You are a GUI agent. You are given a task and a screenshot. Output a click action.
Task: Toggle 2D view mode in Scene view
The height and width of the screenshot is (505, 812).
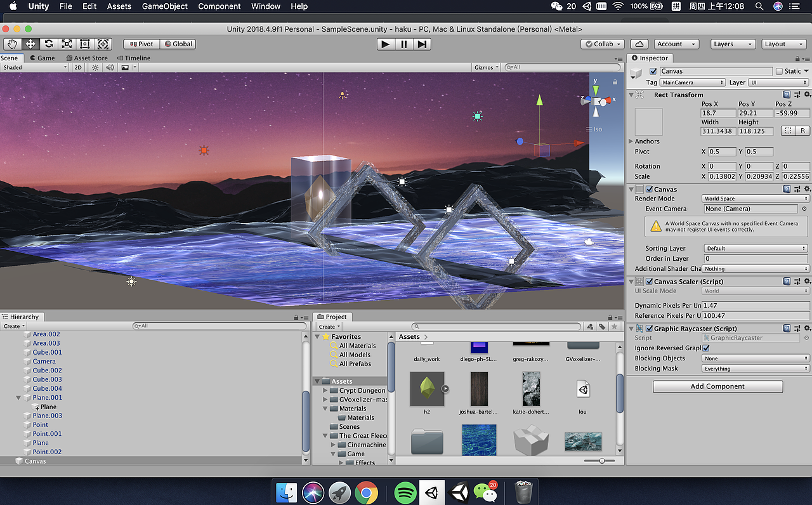click(x=77, y=67)
